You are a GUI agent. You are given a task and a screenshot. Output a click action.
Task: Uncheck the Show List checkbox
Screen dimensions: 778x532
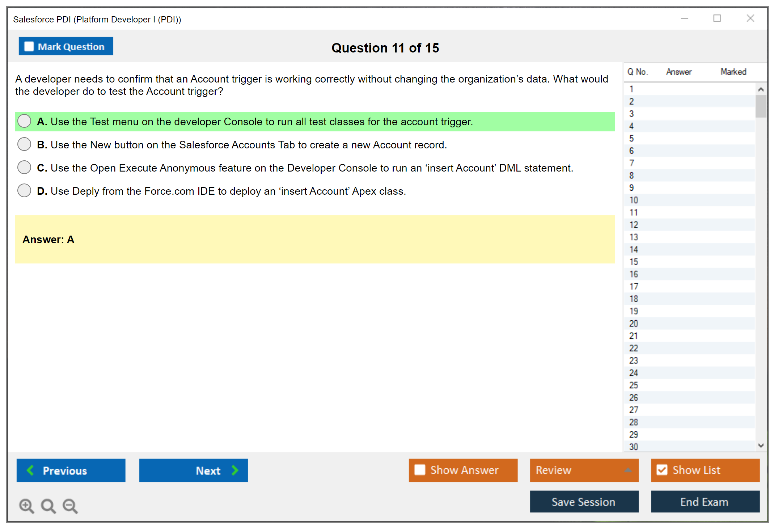pyautogui.click(x=662, y=470)
